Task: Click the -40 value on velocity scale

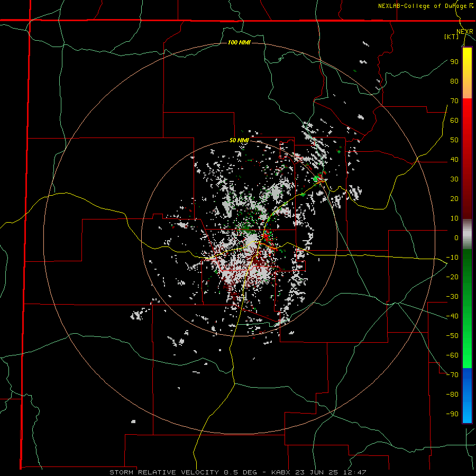Action: [x=452, y=316]
